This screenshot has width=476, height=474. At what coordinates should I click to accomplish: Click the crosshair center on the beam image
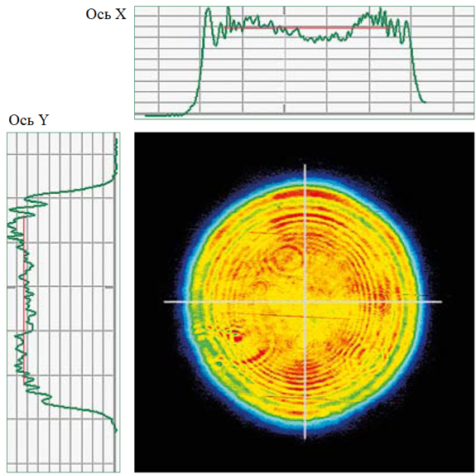[305, 302]
